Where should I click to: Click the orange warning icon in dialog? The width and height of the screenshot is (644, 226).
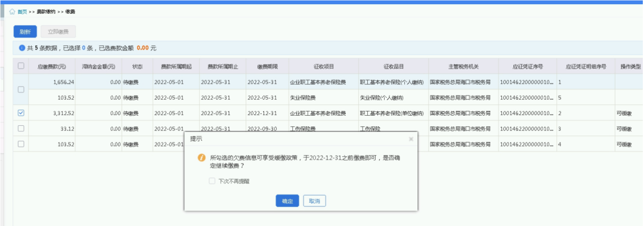(x=202, y=158)
